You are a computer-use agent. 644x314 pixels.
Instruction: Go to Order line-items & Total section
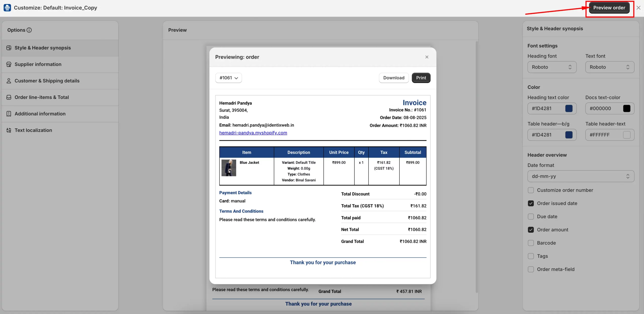pyautogui.click(x=42, y=97)
